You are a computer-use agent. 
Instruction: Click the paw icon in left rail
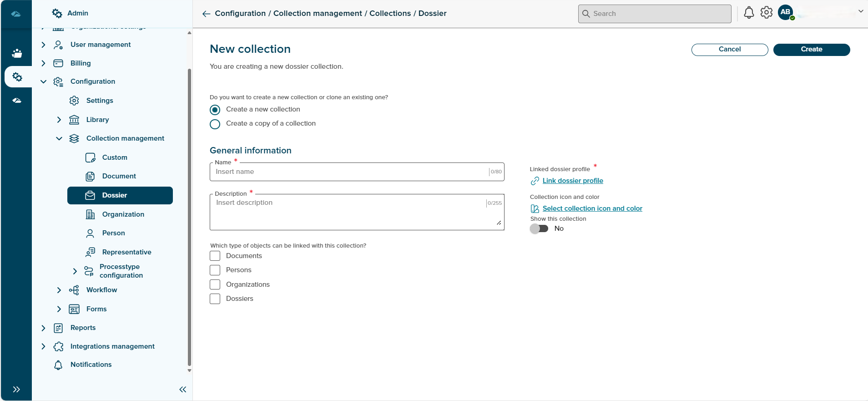pos(17,54)
